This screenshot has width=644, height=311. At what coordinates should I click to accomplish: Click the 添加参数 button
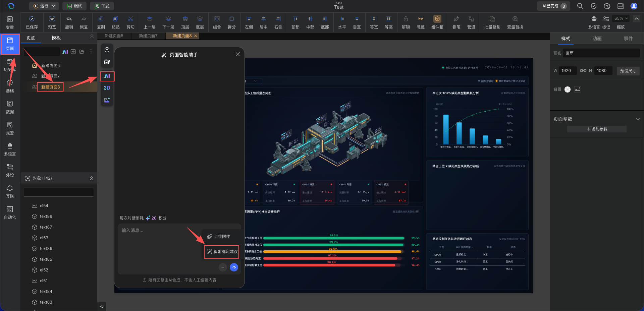(597, 129)
